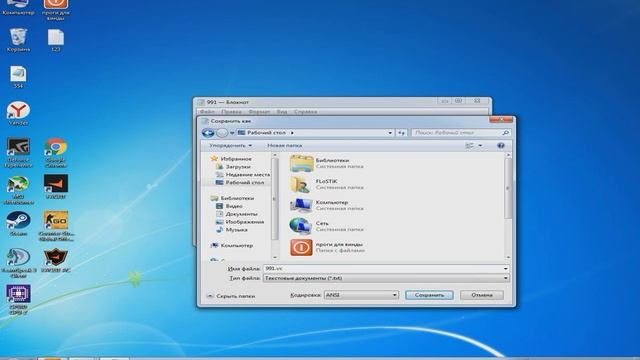
Task: Click the Новая папка button
Action: pos(284,145)
